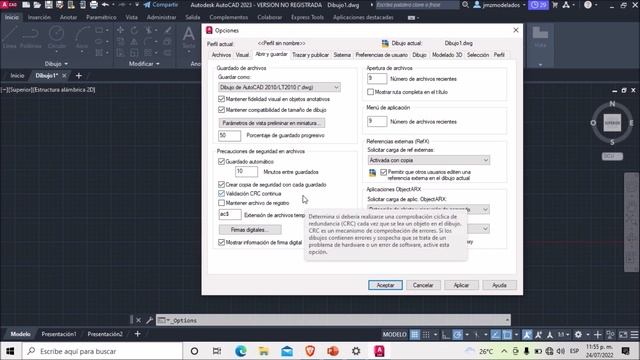Select the Círculo tool
The width and height of the screenshot is (640, 360).
click(57, 38)
